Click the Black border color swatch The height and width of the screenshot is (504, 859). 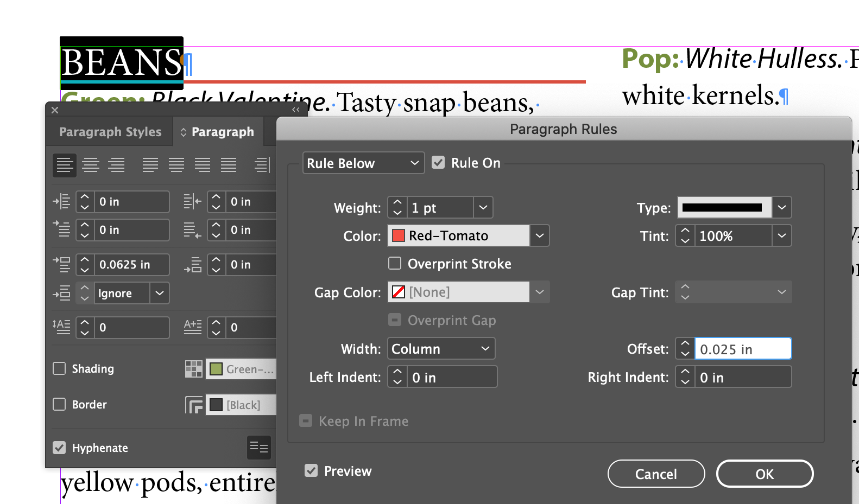coord(216,405)
